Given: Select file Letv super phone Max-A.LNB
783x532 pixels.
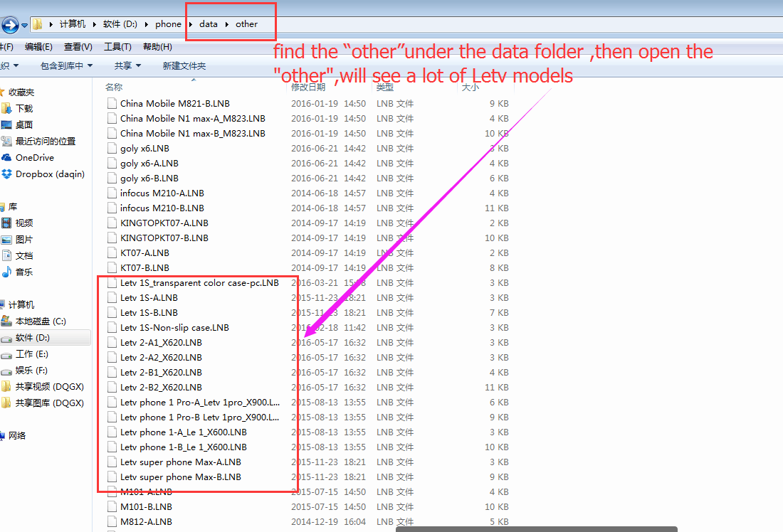Looking at the screenshot, I should point(181,462).
